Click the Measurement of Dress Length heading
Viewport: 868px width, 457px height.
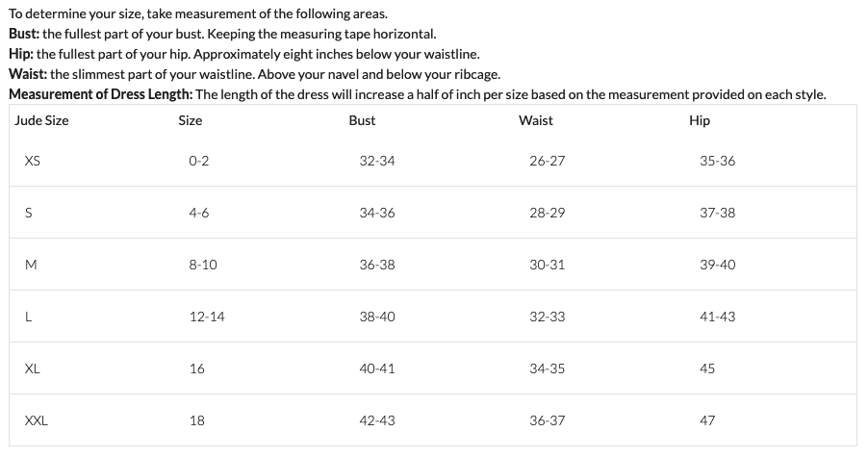101,94
